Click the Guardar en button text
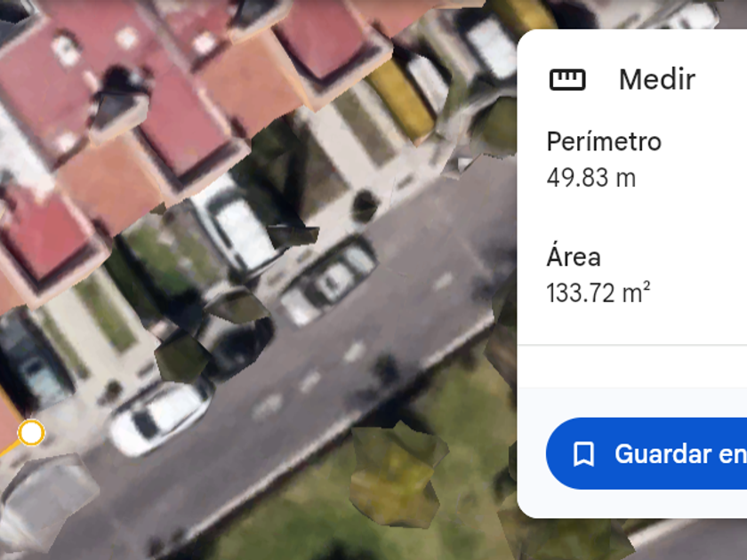747x560 pixels. point(680,454)
